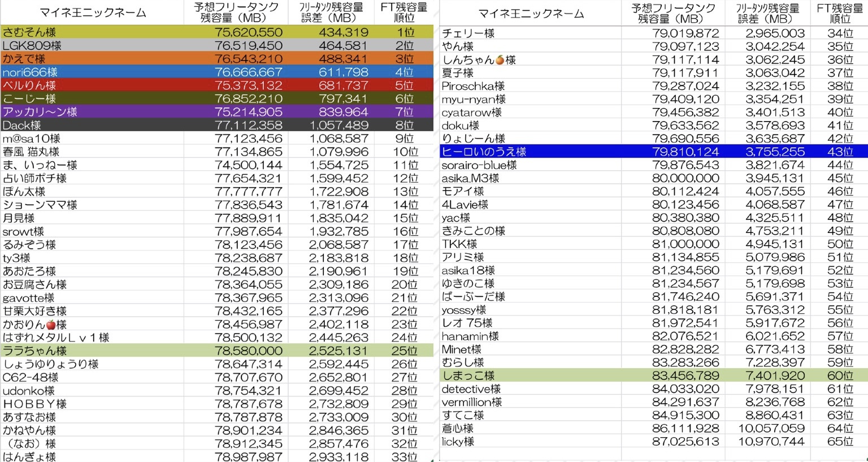Select the nickname asika18様
Image resolution: width=868 pixels, height=462 pixels.
pyautogui.click(x=468, y=270)
